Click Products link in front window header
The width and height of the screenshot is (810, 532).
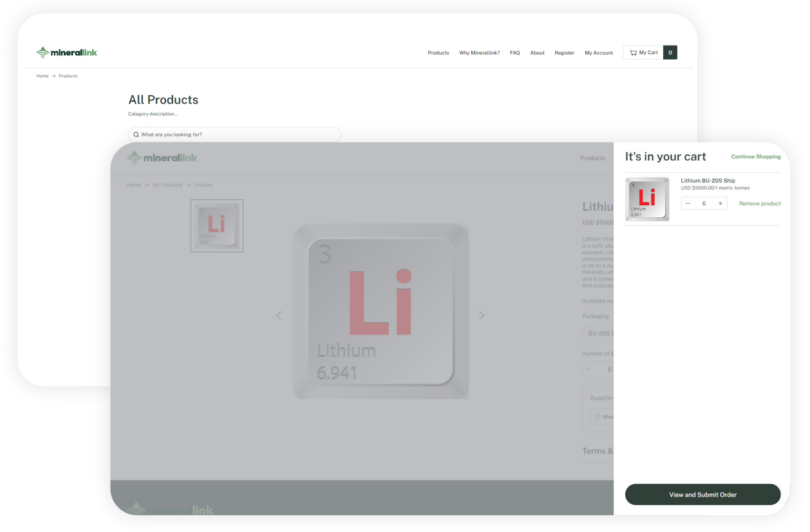tap(592, 158)
